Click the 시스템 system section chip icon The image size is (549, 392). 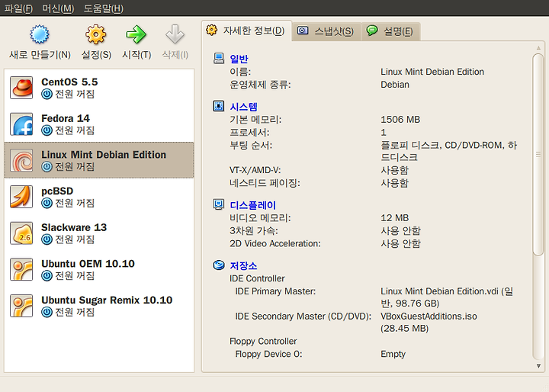219,106
